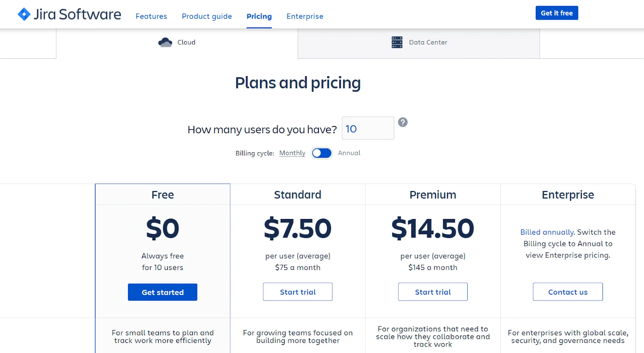Select the Monthly billing option

(292, 153)
